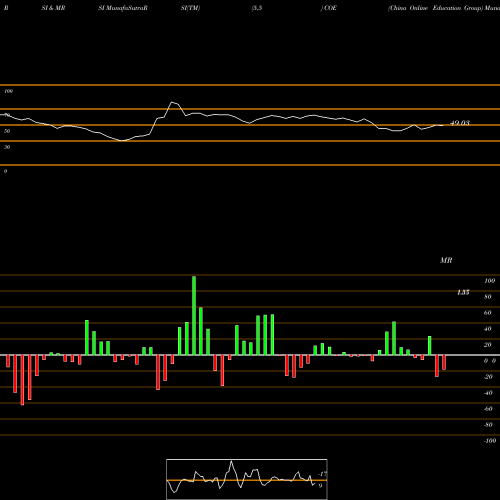Screen dimensions: 500x500
Task: Click the SI MunafaSutraR header text
Action: click(x=123, y=8)
